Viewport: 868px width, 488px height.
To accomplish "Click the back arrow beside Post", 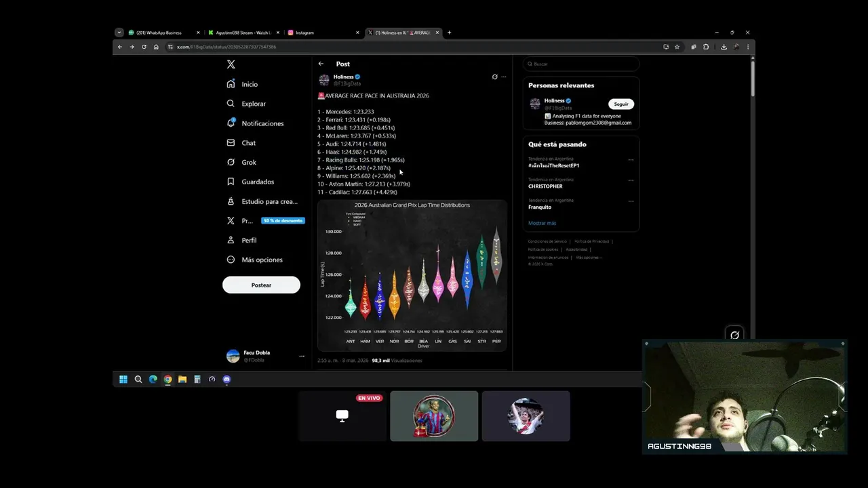I will point(321,64).
